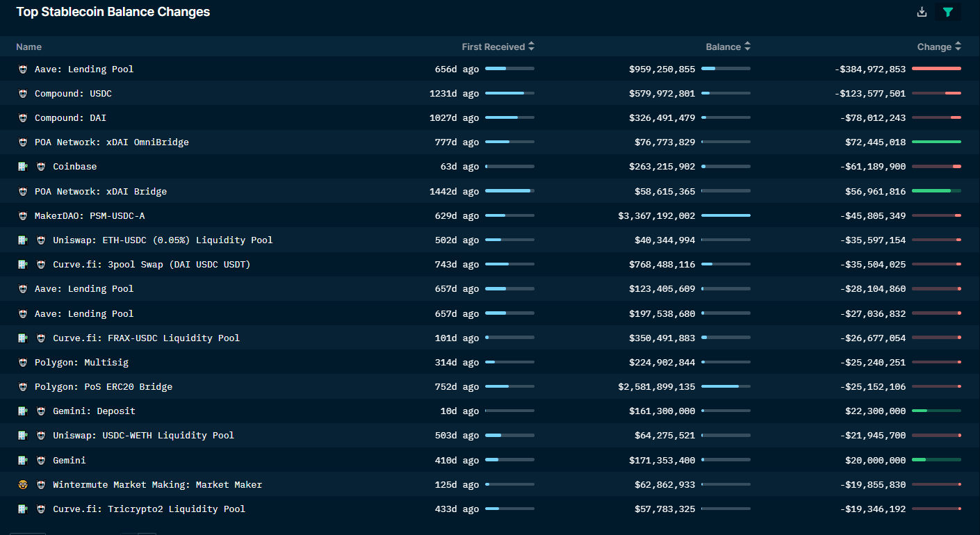Open MakerDAO: PSM-USDC-A entry
This screenshot has height=535, width=980.
[x=90, y=216]
